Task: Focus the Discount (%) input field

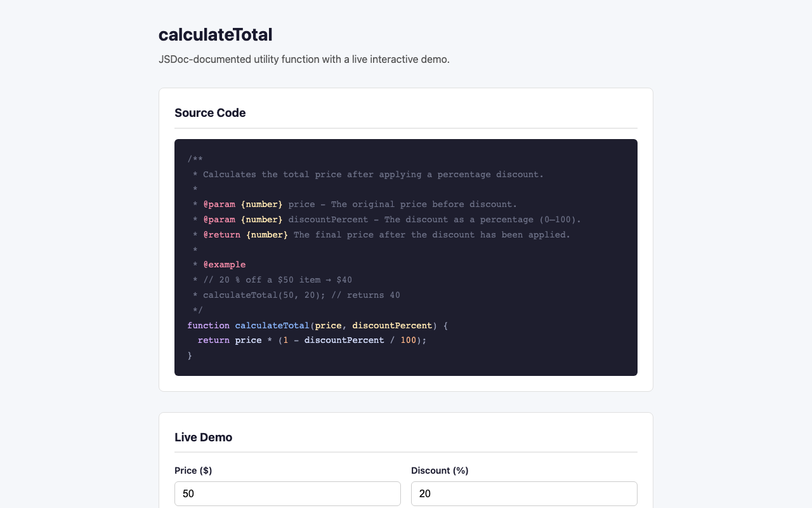Action: click(x=524, y=493)
